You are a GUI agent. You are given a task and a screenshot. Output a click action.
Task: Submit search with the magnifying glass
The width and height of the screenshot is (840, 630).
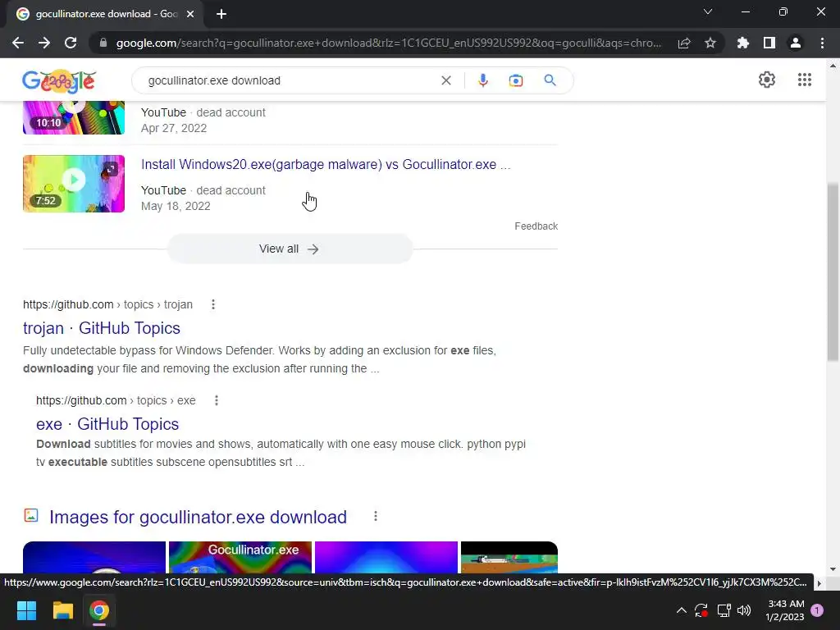click(x=550, y=80)
